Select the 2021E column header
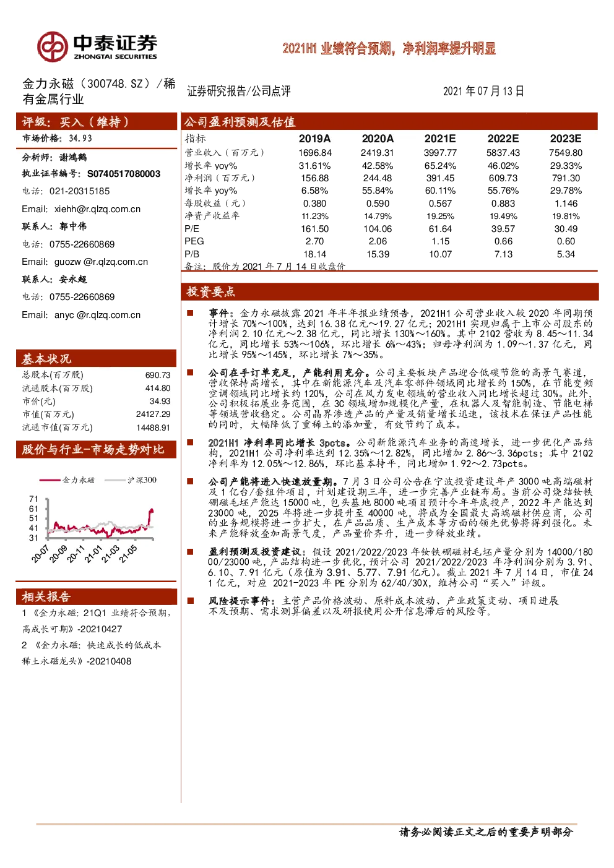 click(440, 139)
